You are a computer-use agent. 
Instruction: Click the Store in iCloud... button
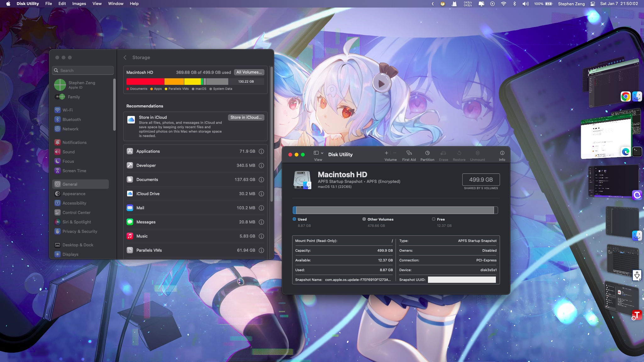coord(246,118)
